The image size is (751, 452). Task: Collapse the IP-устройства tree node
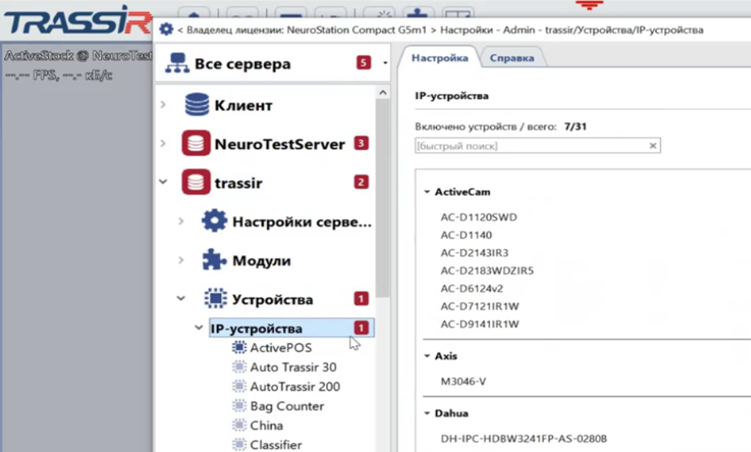(199, 328)
